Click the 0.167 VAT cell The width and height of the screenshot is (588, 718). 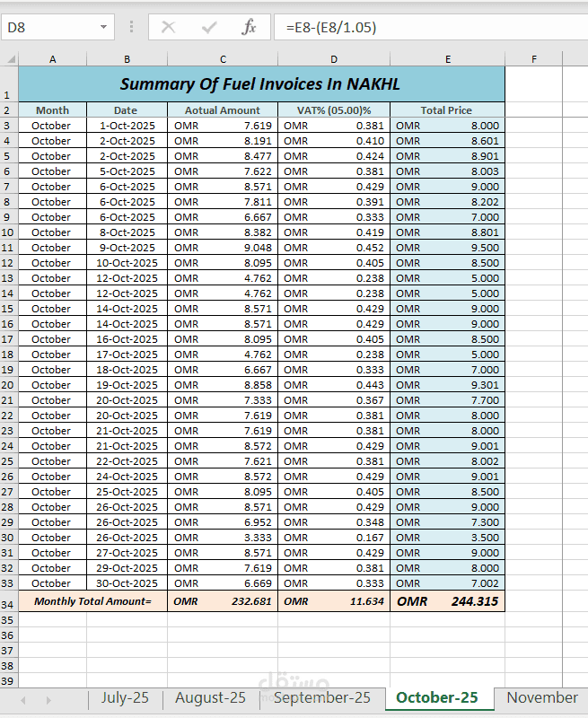click(x=334, y=538)
